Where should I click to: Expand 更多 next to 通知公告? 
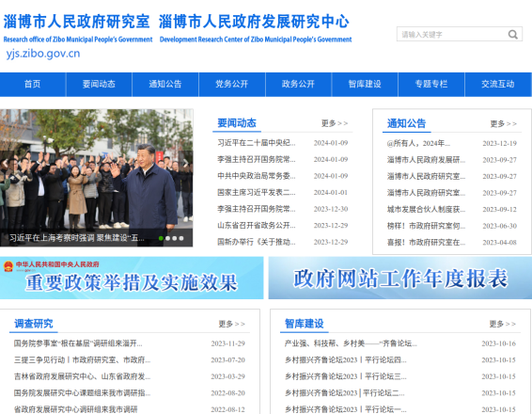pyautogui.click(x=504, y=123)
